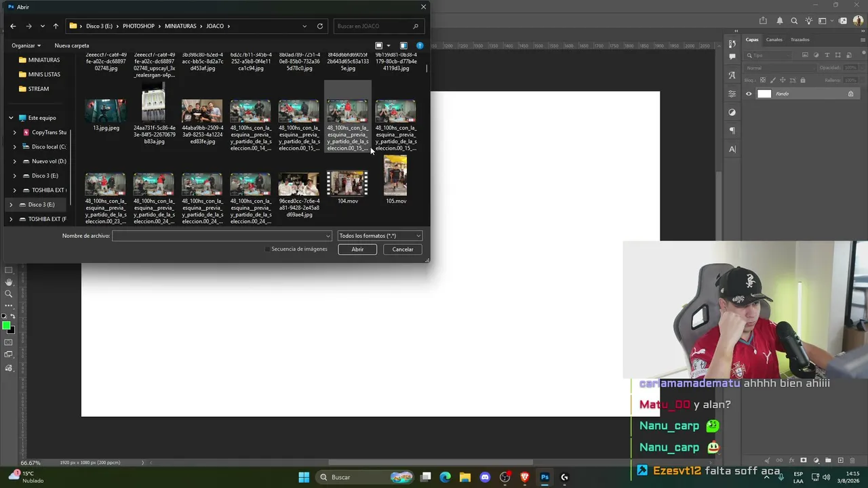Switch to the Canales tab

click(774, 39)
